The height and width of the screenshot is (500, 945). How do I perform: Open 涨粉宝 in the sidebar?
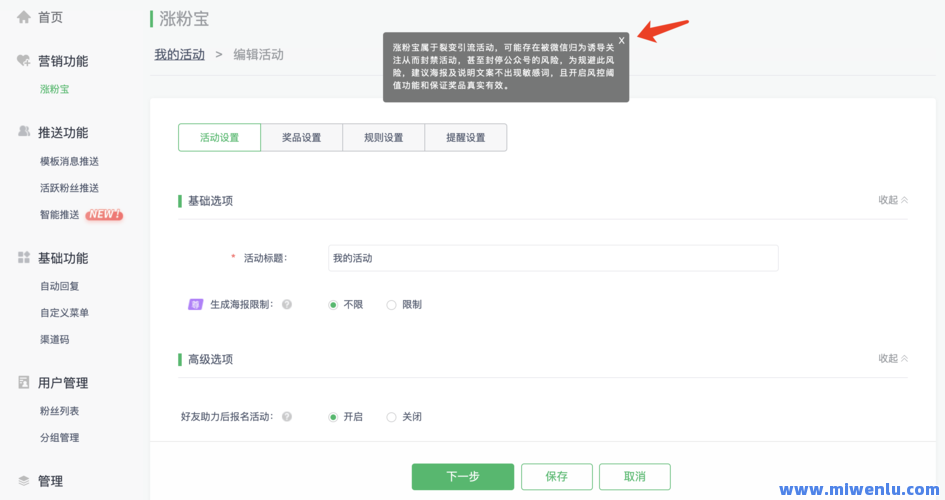point(54,89)
